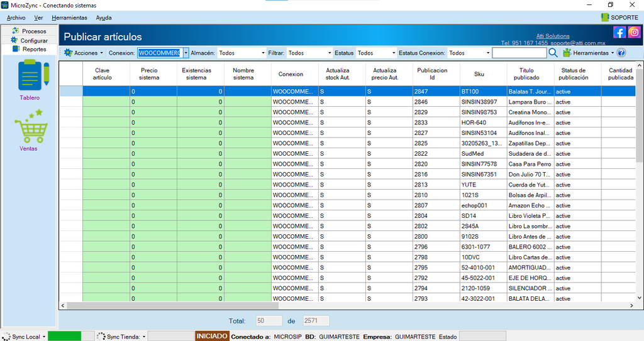Open the Herramientas toolbar dropdown

[x=589, y=53]
